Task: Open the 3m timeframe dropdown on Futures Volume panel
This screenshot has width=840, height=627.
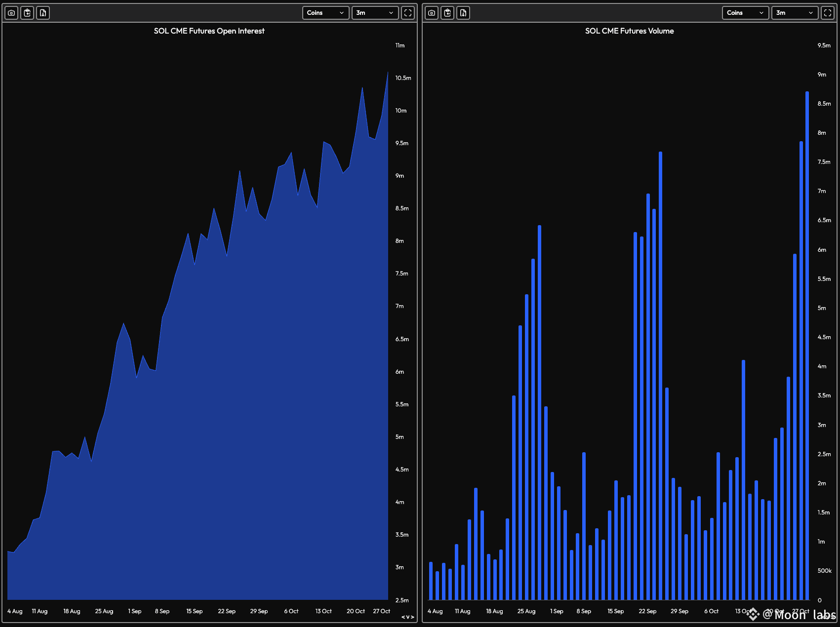Action: click(795, 13)
